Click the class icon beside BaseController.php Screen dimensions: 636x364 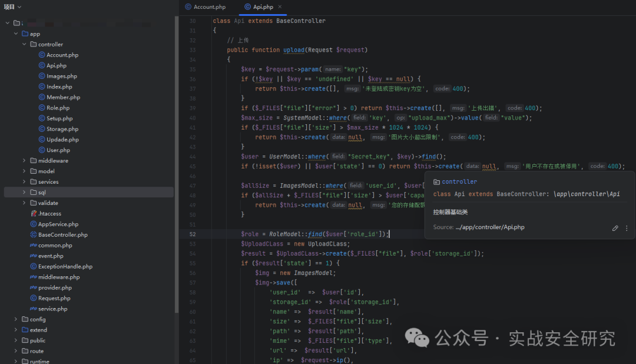click(x=33, y=234)
